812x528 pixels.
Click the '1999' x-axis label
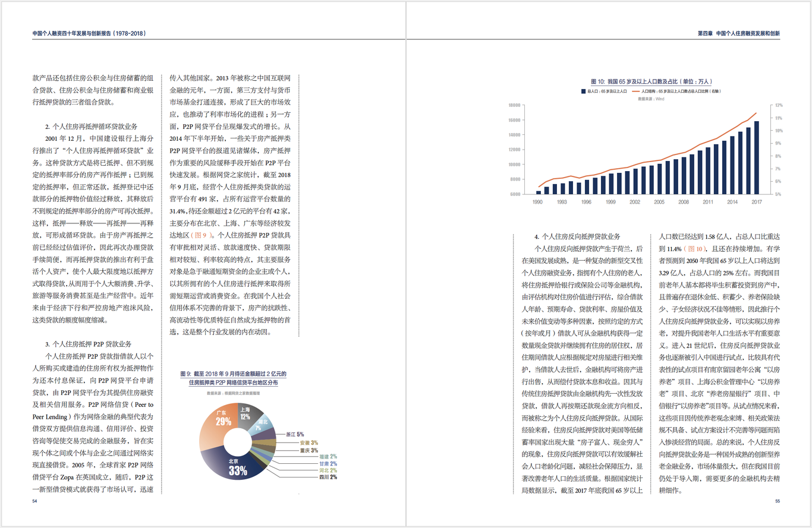pyautogui.click(x=610, y=203)
